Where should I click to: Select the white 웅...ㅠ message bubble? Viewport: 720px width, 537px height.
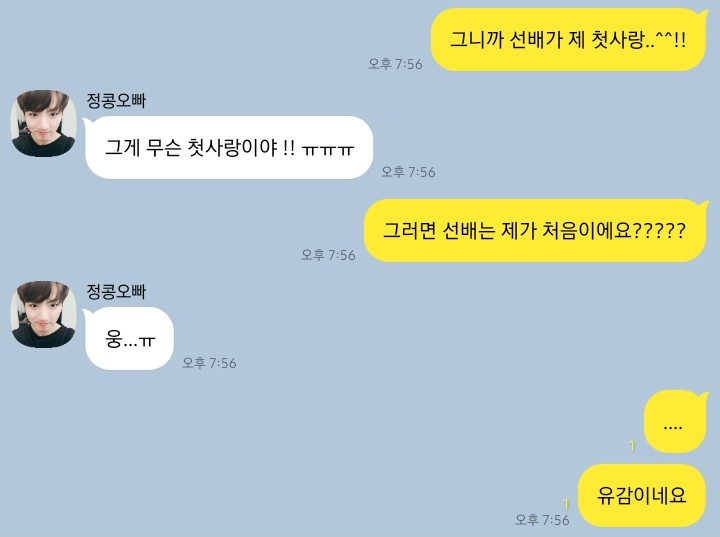129,339
